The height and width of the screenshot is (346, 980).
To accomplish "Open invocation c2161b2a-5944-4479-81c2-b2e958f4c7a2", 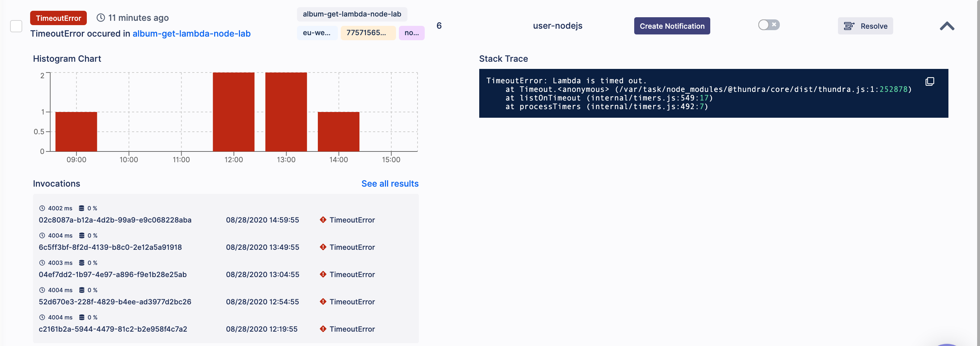I will coord(113,329).
